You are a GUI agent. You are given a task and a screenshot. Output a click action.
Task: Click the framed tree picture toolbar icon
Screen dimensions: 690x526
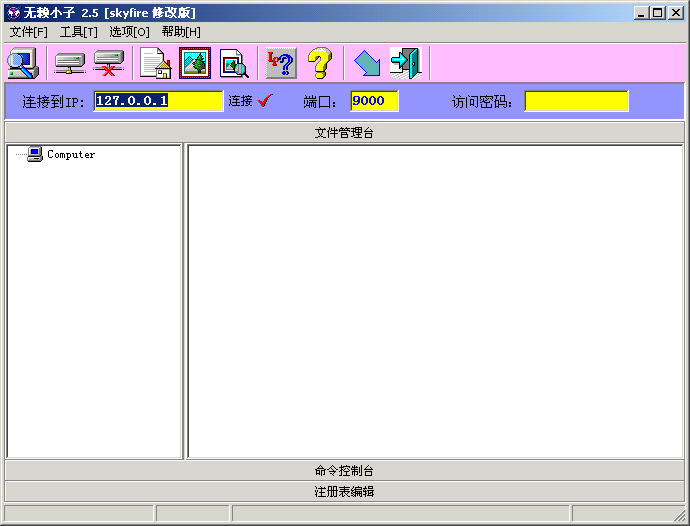[x=195, y=63]
